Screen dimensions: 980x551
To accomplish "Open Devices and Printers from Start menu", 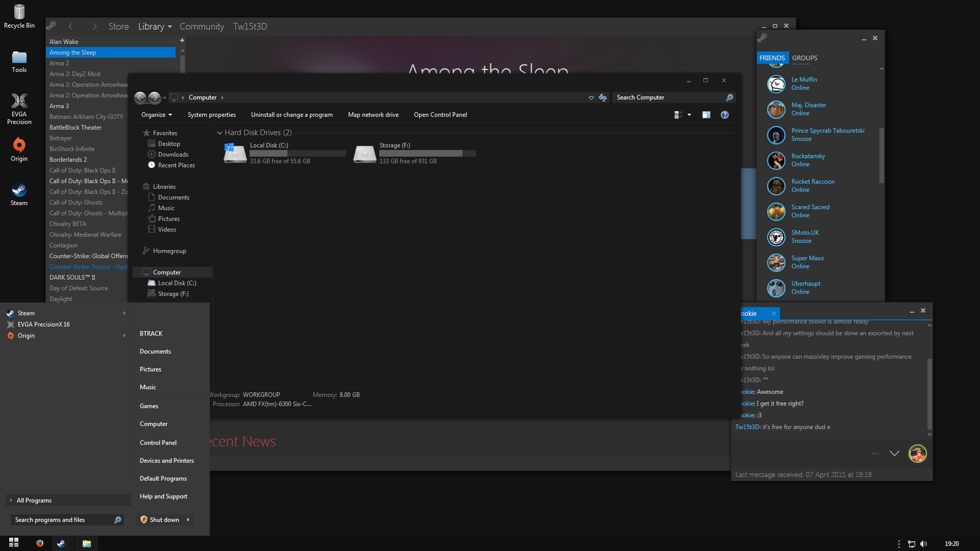I will [x=167, y=461].
